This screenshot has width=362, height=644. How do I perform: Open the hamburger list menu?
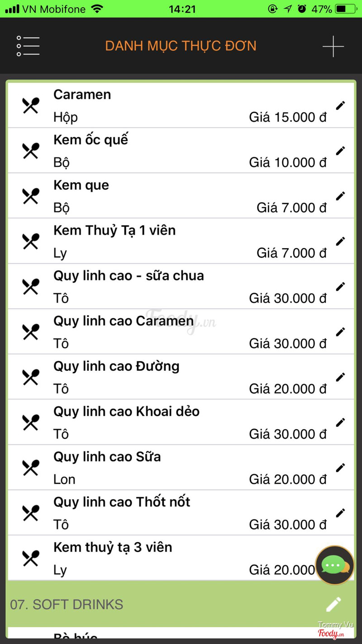click(28, 46)
